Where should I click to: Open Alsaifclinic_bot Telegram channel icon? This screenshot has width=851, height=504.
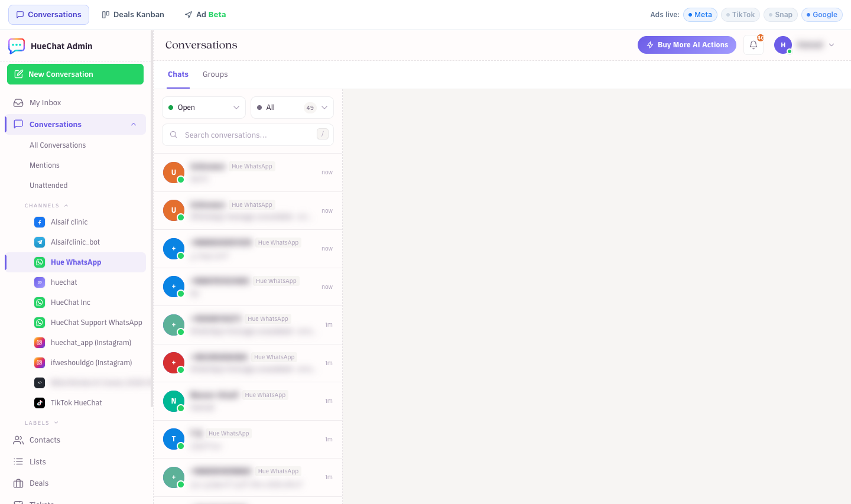pyautogui.click(x=40, y=242)
